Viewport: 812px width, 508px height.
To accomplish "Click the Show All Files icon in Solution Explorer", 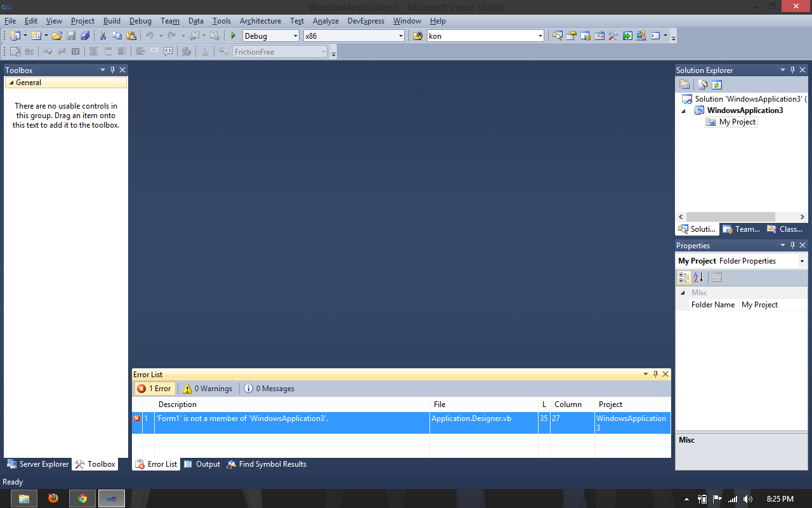I will [x=703, y=84].
